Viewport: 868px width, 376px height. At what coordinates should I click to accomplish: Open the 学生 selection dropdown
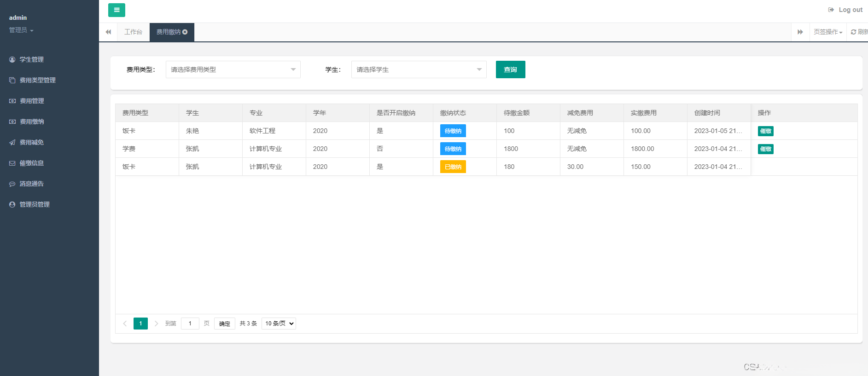[419, 69]
